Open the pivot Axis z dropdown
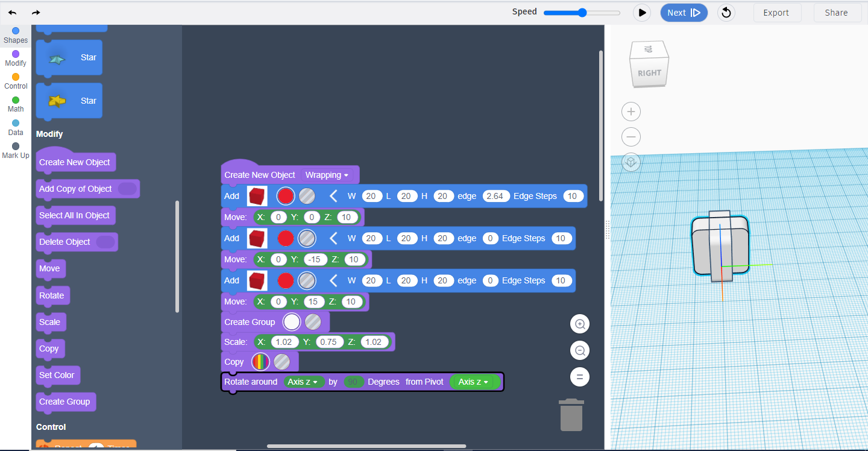868x451 pixels. (475, 382)
